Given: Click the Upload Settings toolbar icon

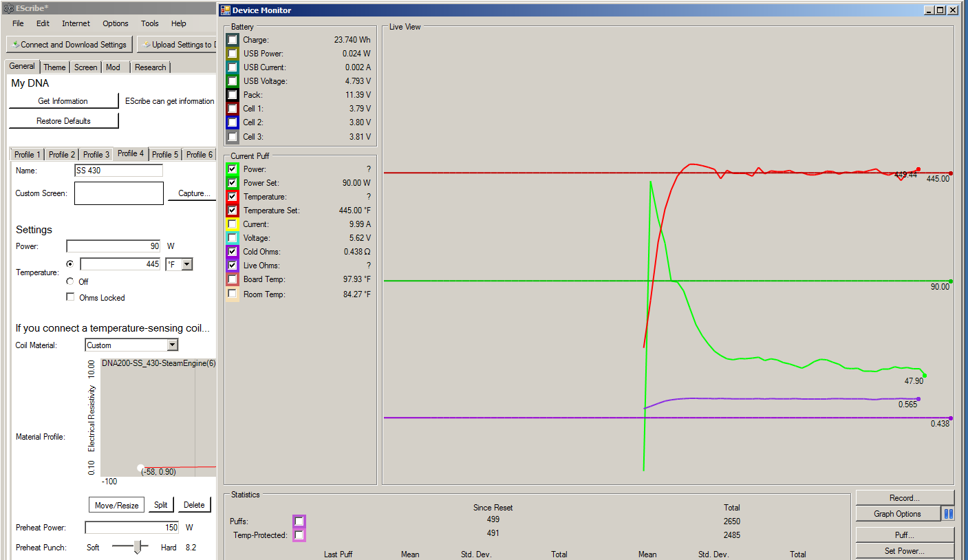Looking at the screenshot, I should (x=146, y=45).
